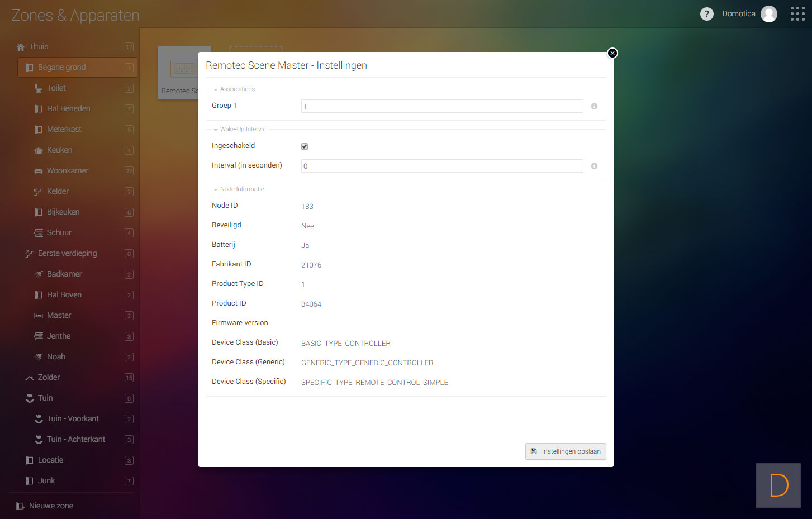Click the Jenthe zone icon
The image size is (812, 519).
tap(39, 336)
